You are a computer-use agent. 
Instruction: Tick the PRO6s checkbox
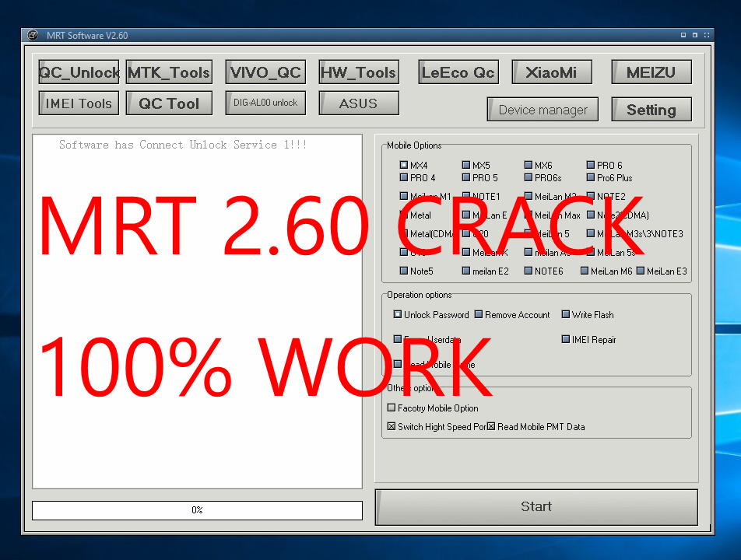(x=529, y=177)
